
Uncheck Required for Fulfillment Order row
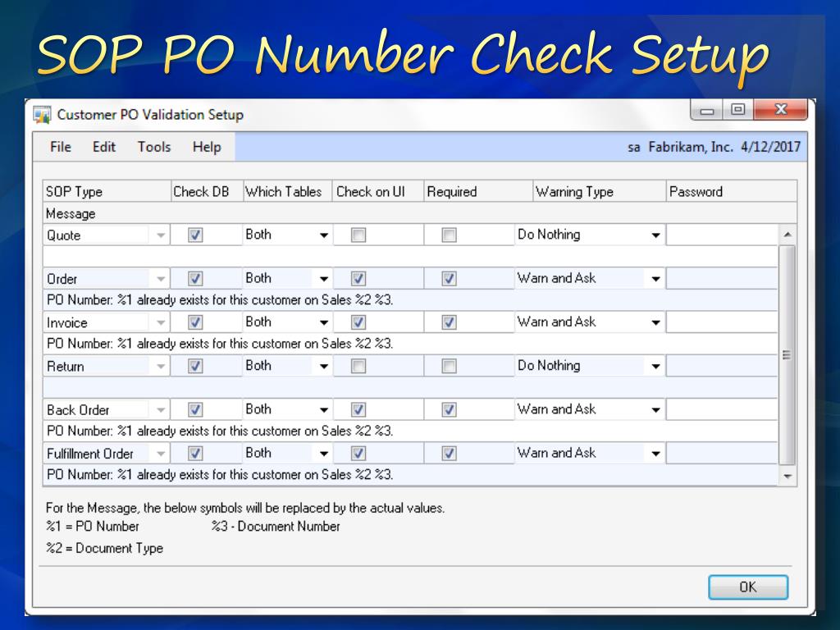pos(449,454)
